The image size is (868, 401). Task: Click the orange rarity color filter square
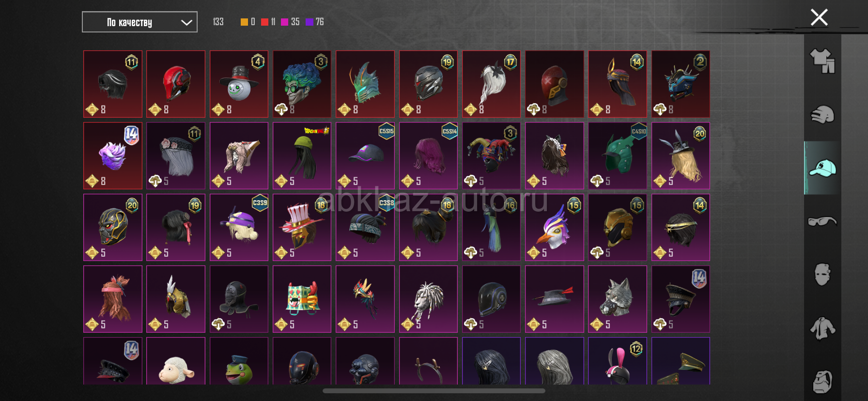click(244, 22)
